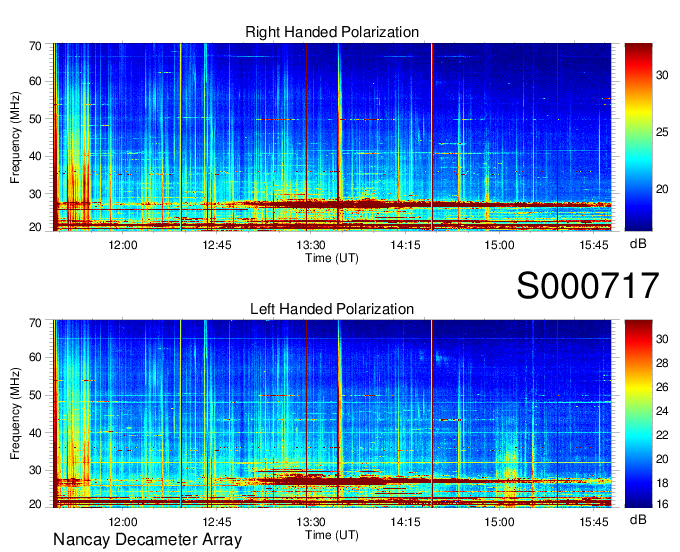Click the 15:00 tick label under the top plot

[x=499, y=245]
